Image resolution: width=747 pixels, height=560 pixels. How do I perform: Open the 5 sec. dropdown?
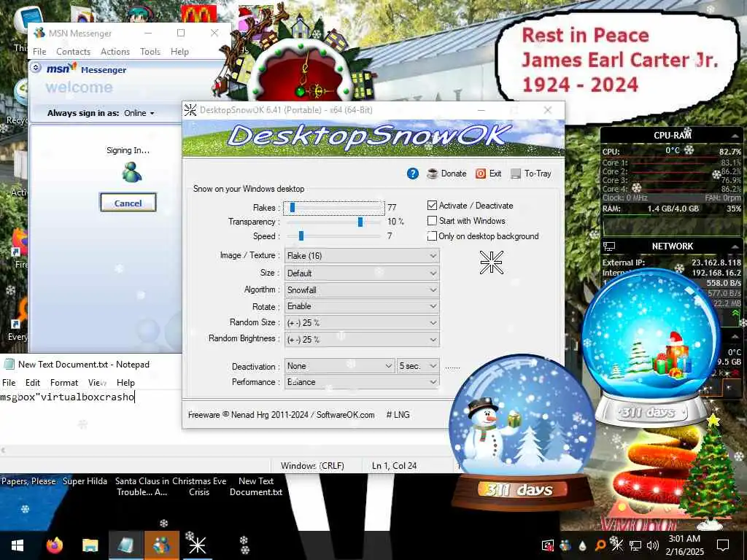pos(418,366)
